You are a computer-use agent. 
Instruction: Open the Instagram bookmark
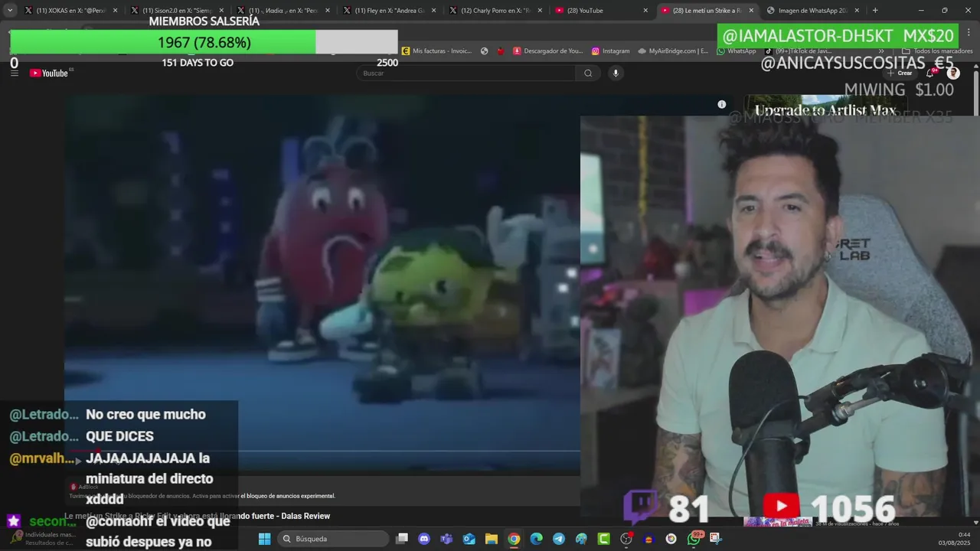coord(610,51)
